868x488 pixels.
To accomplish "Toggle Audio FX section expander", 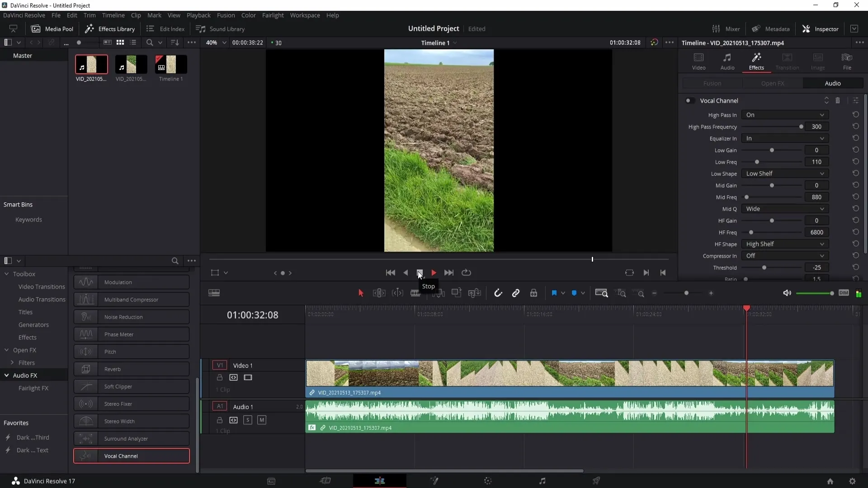I will coord(7,375).
